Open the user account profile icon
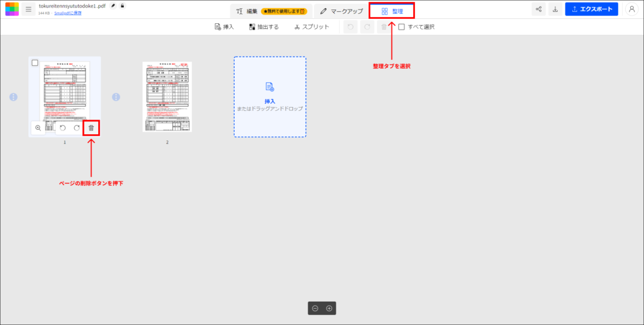The width and height of the screenshot is (644, 325). point(631,9)
